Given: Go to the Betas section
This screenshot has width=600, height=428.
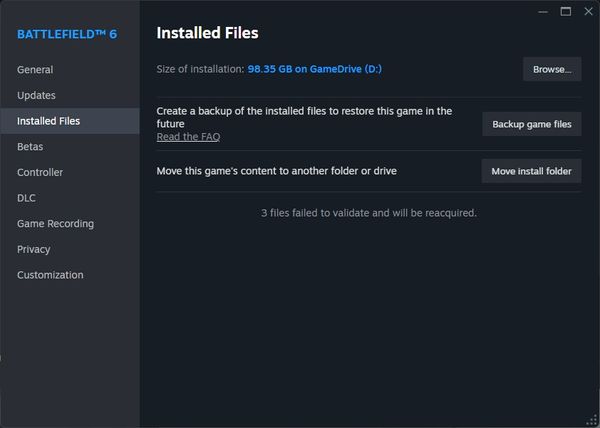Looking at the screenshot, I should click(x=30, y=147).
